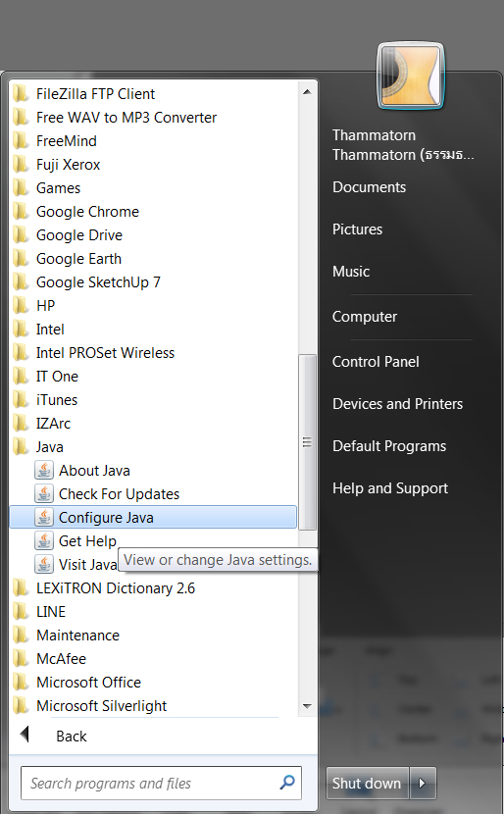Click the Google Chrome folder icon

click(21, 211)
